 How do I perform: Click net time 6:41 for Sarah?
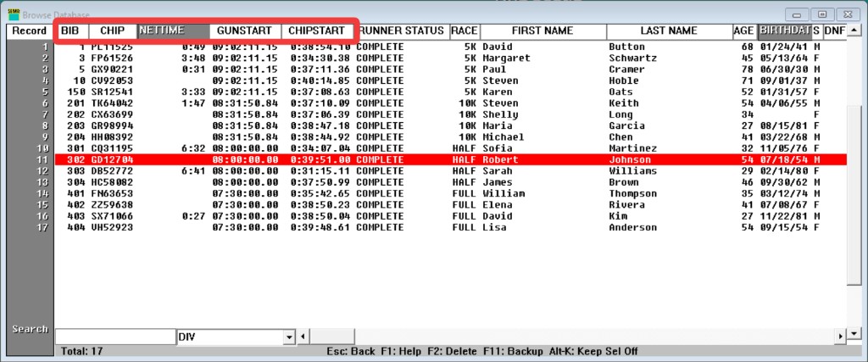(x=194, y=170)
